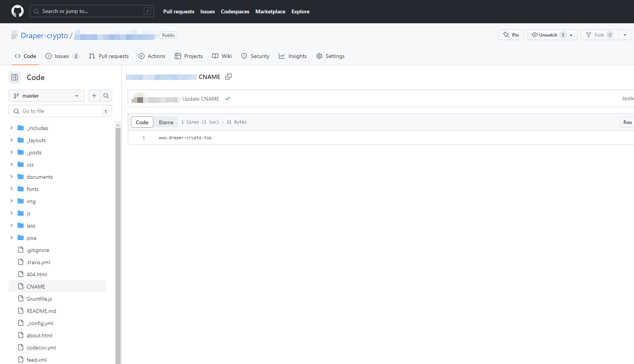Expand the _includes folder
The image size is (634, 364).
tap(11, 128)
